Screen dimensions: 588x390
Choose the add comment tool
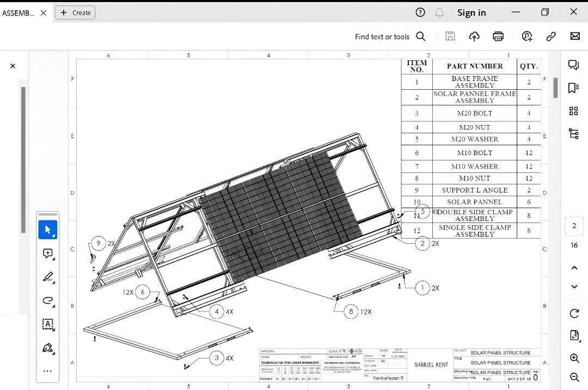[x=47, y=253]
